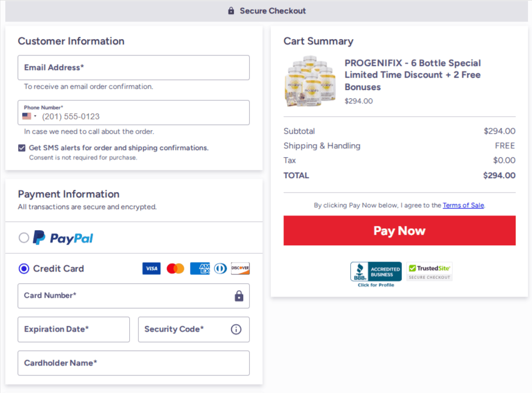Open the Terms of Sale link

[465, 205]
